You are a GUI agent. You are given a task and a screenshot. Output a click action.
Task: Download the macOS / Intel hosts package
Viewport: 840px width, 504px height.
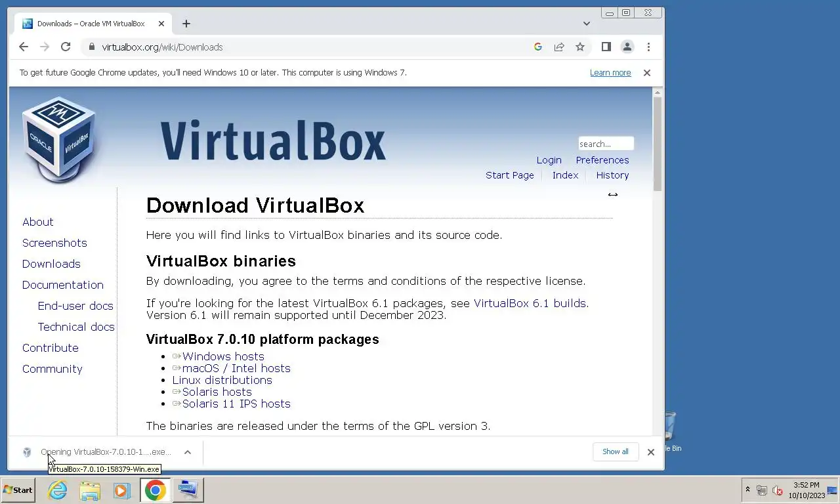pyautogui.click(x=236, y=368)
